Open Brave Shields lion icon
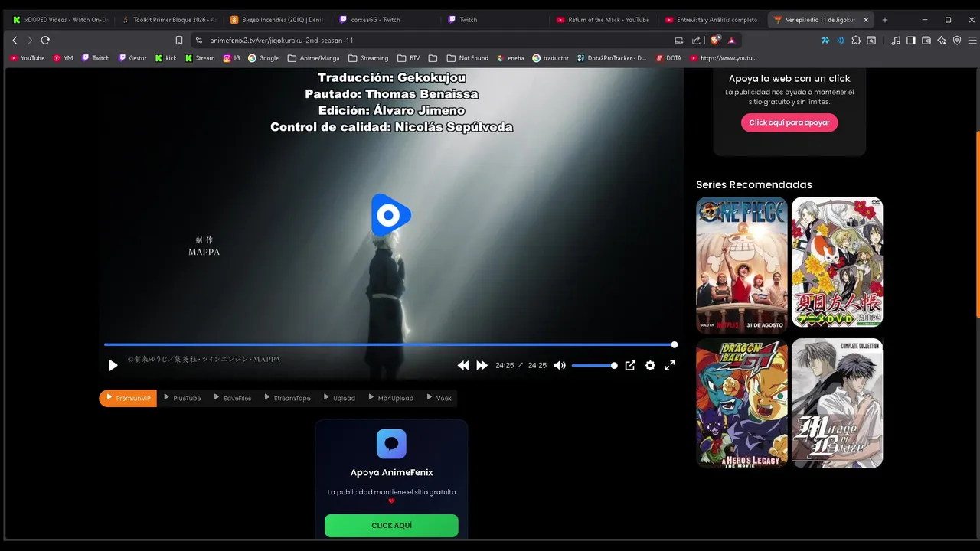The width and height of the screenshot is (980, 551). point(716,40)
